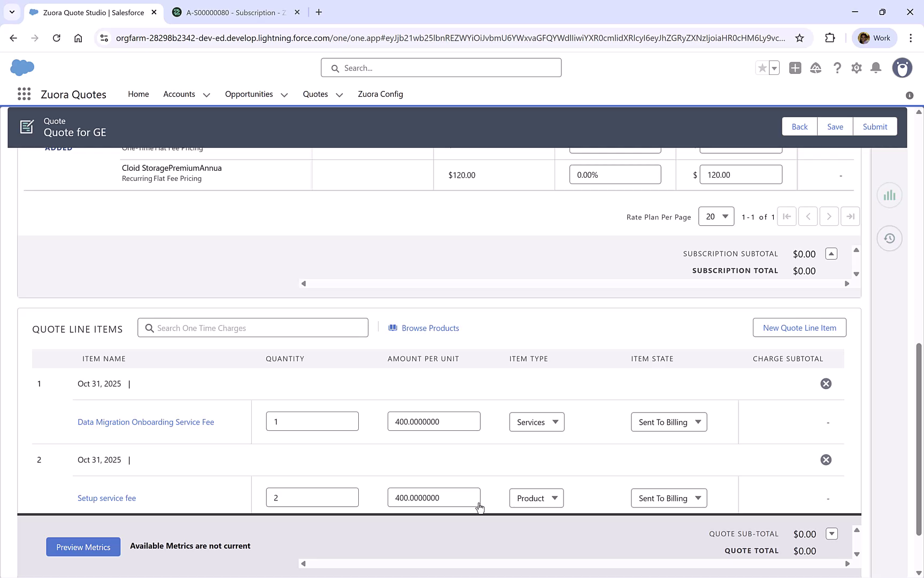Click the global add plus icon
This screenshot has width=924, height=578.
click(x=795, y=68)
